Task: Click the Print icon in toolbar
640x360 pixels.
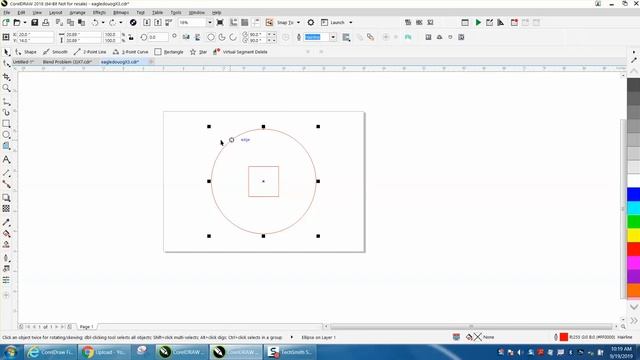Action: [x=46, y=22]
